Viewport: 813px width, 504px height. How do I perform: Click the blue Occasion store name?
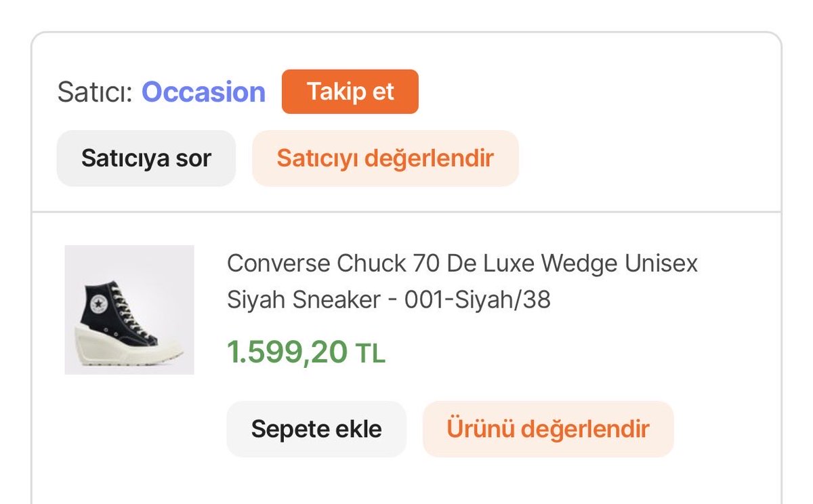[x=203, y=92]
